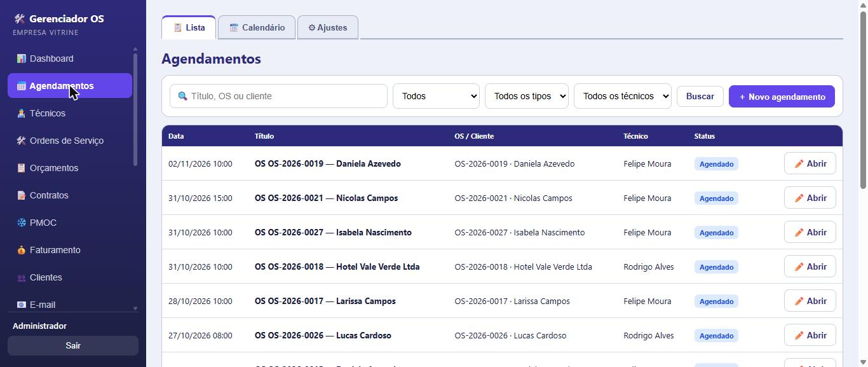The image size is (868, 367).
Task: Click the sidebar menu scrollbar thumb
Action: coord(135,110)
